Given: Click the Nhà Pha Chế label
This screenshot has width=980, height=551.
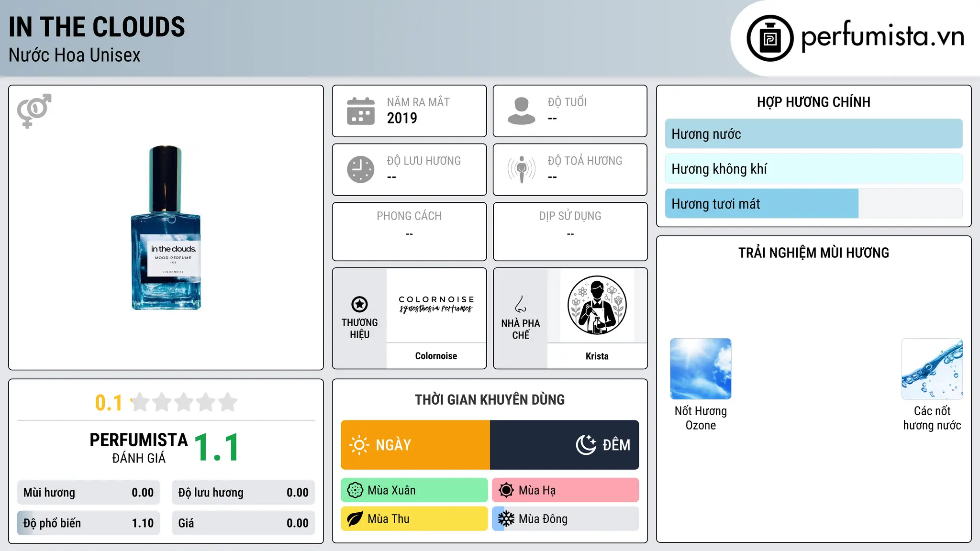Looking at the screenshot, I should point(521,329).
